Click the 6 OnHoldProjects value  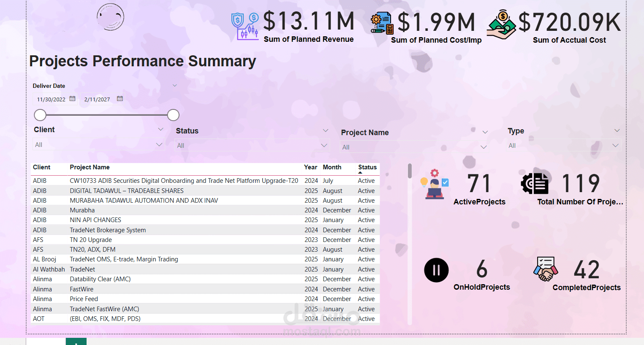(482, 269)
